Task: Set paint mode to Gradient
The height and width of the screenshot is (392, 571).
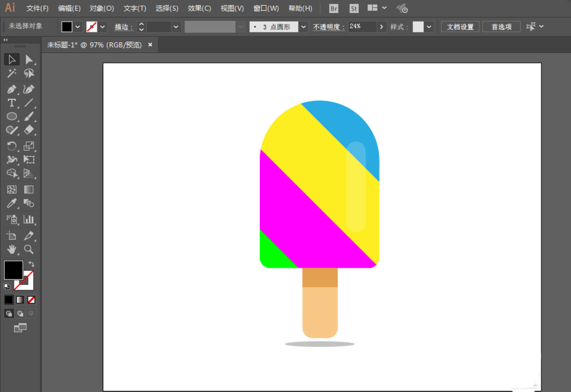Action: 20,300
